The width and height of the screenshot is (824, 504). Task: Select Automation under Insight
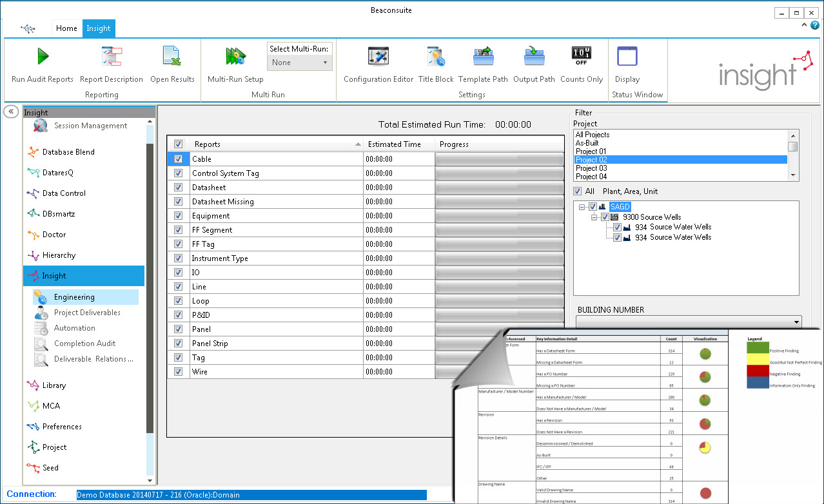75,328
